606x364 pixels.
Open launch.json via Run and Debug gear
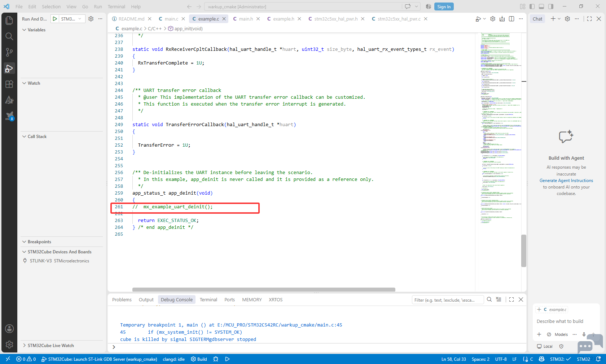click(x=91, y=19)
